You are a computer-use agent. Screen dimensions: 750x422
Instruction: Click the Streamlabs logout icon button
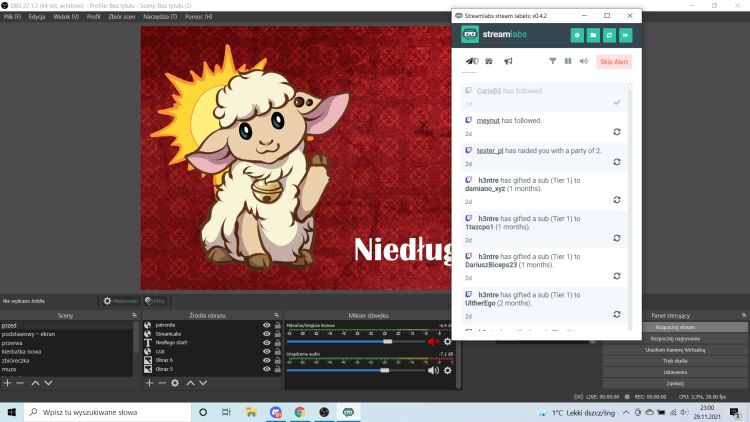coord(625,35)
